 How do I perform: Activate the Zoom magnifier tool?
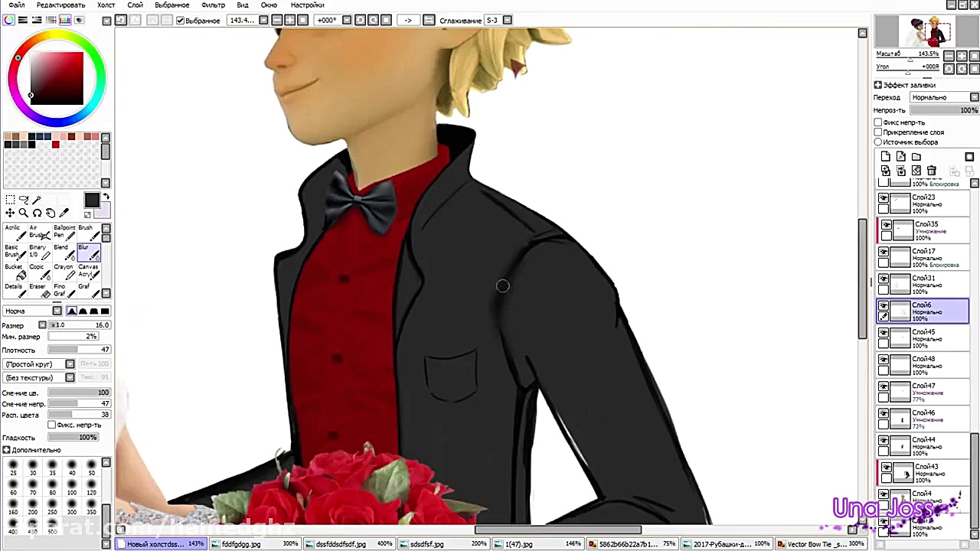[24, 213]
